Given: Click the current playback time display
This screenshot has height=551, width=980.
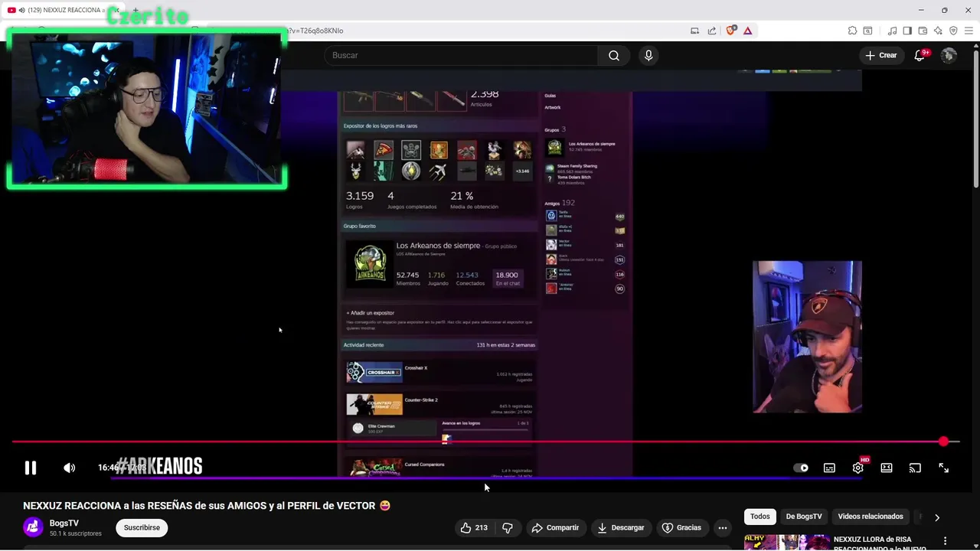Looking at the screenshot, I should point(122,468).
